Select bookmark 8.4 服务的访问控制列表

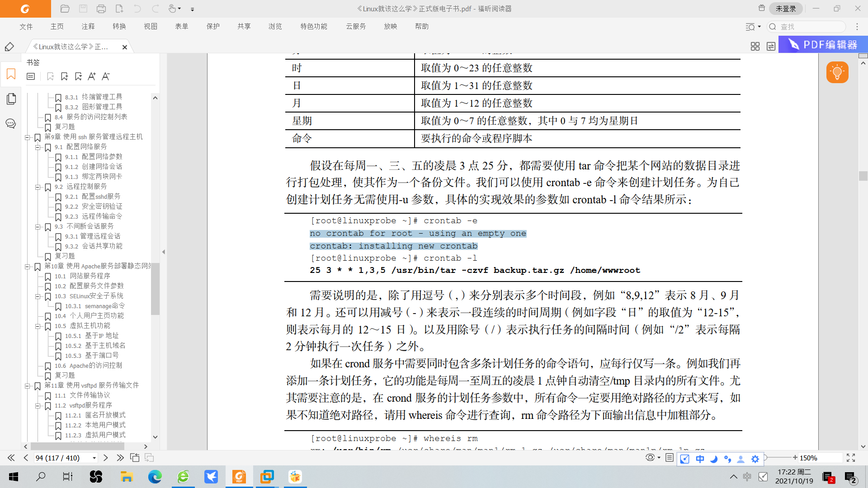91,117
